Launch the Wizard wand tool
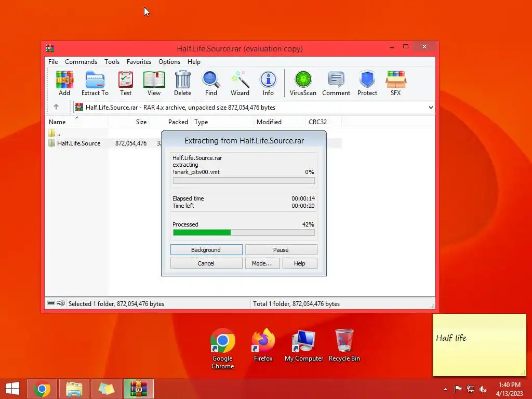Image resolution: width=532 pixels, height=399 pixels. click(x=240, y=83)
